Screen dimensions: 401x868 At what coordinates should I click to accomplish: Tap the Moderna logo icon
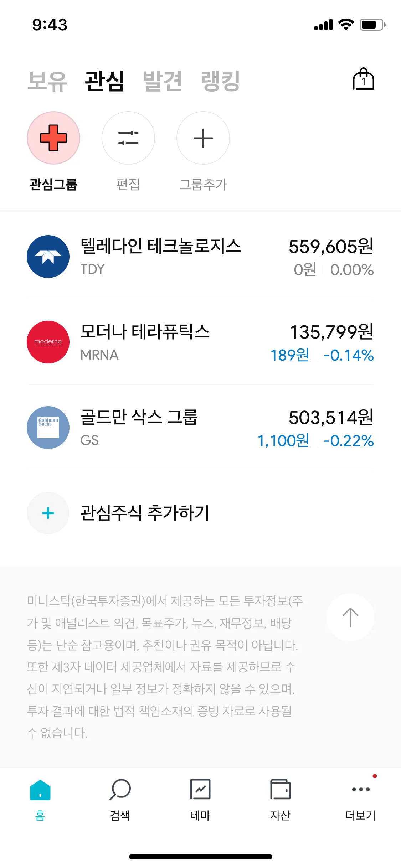point(48,342)
